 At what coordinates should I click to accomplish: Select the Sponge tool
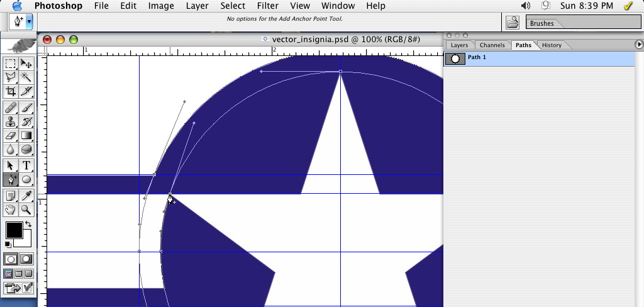26,148
